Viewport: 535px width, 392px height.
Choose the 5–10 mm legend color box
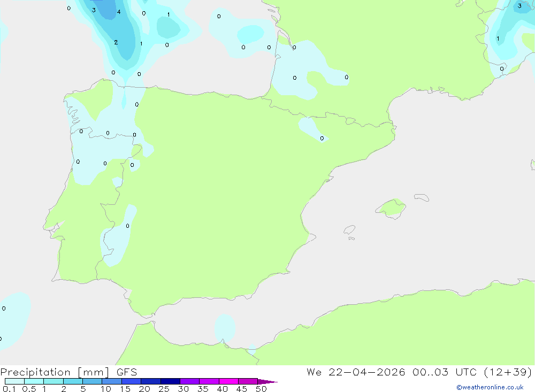click(93, 381)
